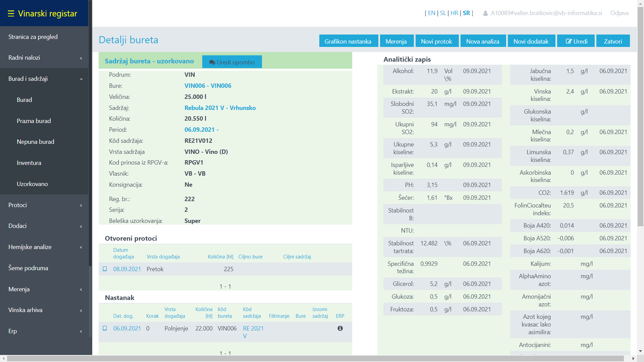
Task: Click the user email A10089#valter.bratkovic
Action: [546, 13]
